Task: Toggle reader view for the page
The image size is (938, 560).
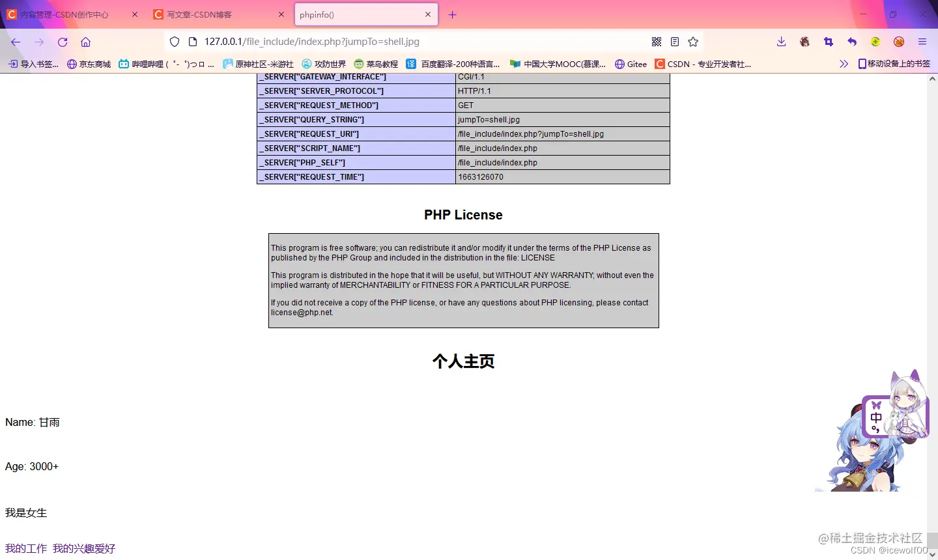Action: pos(674,41)
